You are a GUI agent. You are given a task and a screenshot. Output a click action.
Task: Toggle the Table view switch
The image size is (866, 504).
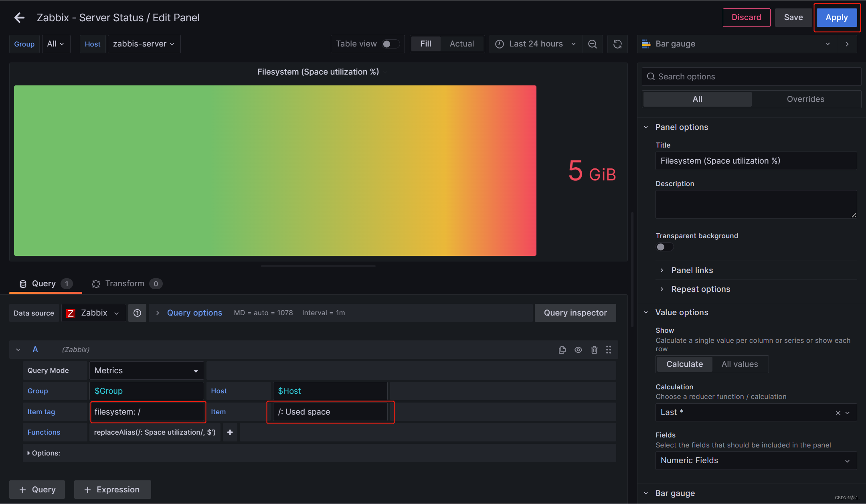coord(390,44)
